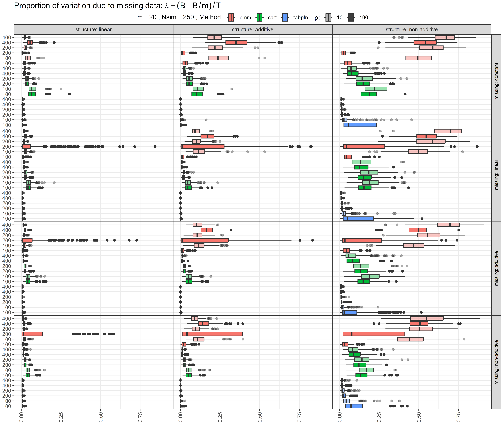Click the 'missing: constant' row strip

496,81
